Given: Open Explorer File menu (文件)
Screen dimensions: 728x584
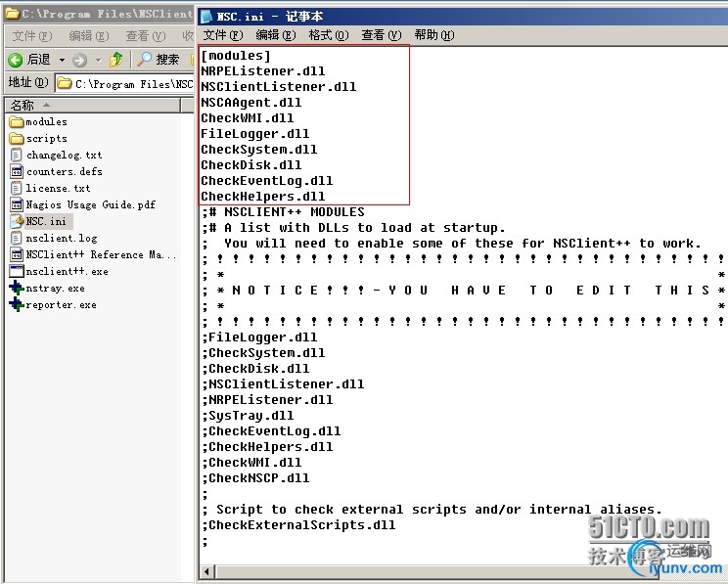Looking at the screenshot, I should pyautogui.click(x=32, y=36).
